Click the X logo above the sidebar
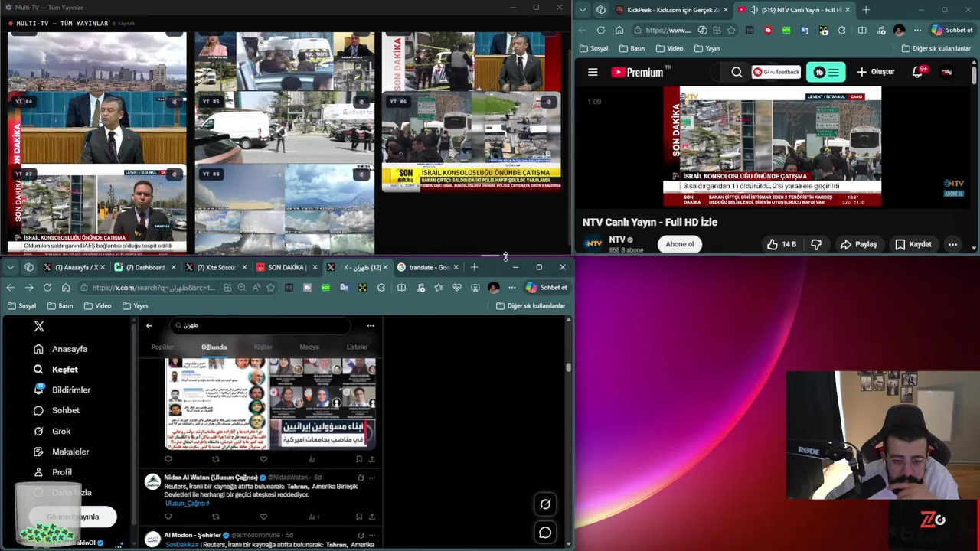Viewport: 980px width, 551px height. 39,326
